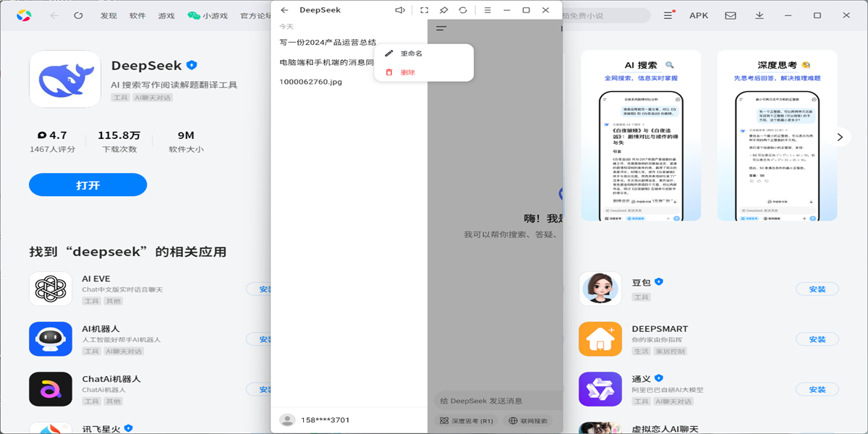Click the app store refresh icon
The image size is (868, 434).
pyautogui.click(x=78, y=15)
